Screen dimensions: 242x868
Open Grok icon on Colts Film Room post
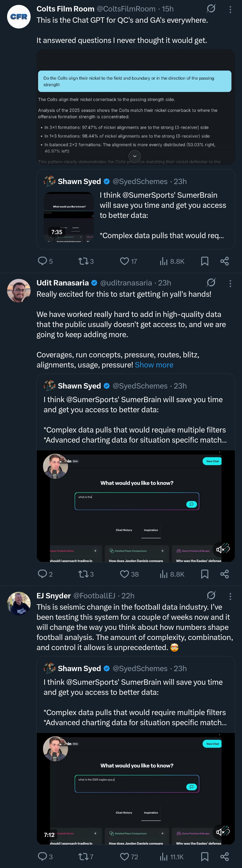click(x=211, y=9)
